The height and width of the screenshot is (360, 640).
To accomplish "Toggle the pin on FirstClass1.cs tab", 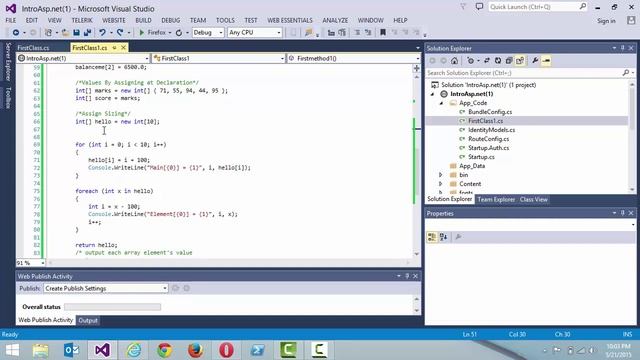I will click(x=114, y=48).
